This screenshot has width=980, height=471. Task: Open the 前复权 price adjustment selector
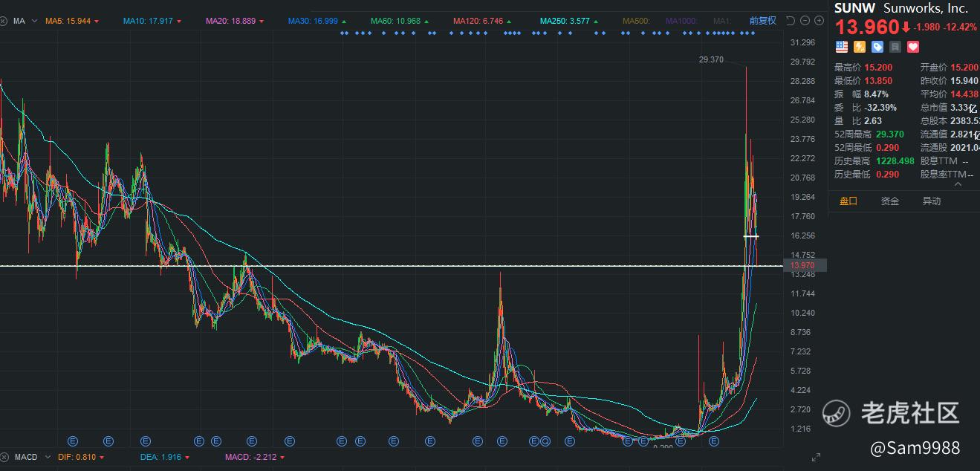point(763,21)
